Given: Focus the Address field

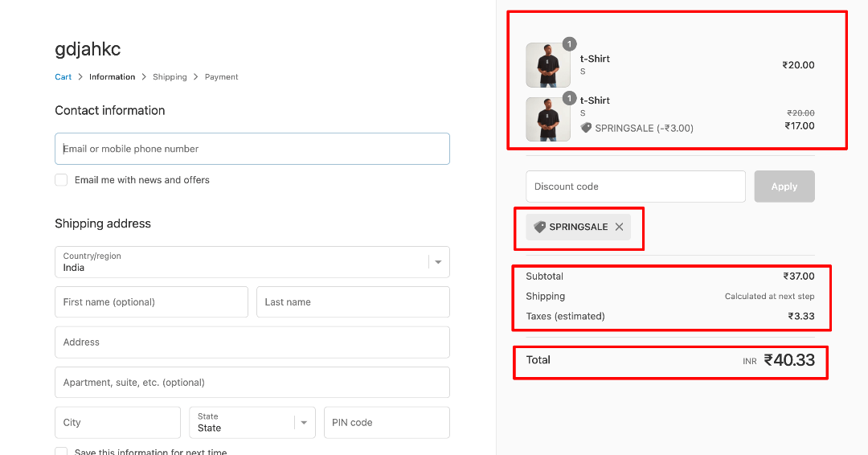Looking at the screenshot, I should click(252, 342).
